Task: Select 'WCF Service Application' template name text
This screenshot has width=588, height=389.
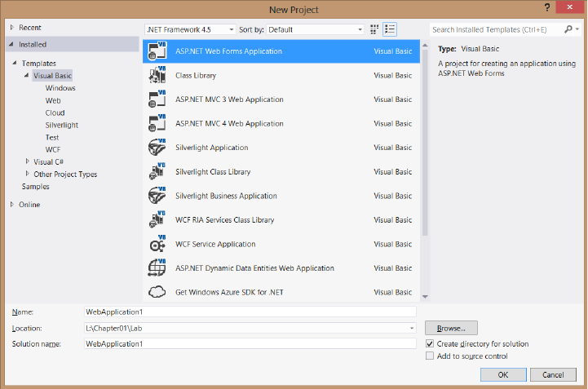Action: pos(215,244)
